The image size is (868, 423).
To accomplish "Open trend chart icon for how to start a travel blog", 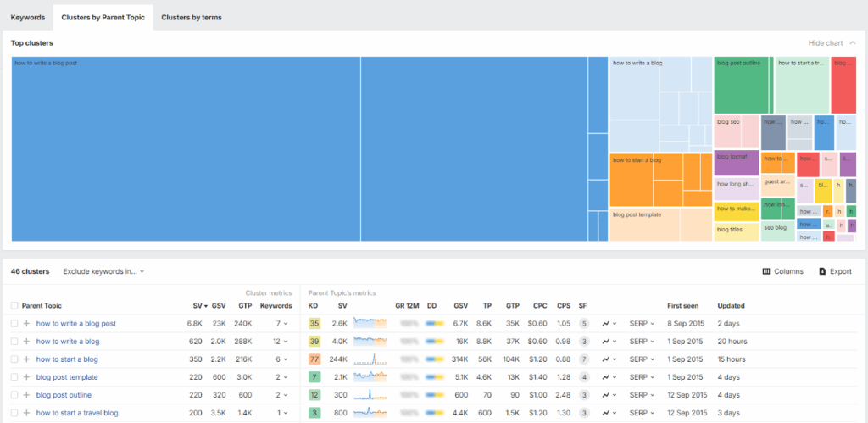I will tap(609, 413).
